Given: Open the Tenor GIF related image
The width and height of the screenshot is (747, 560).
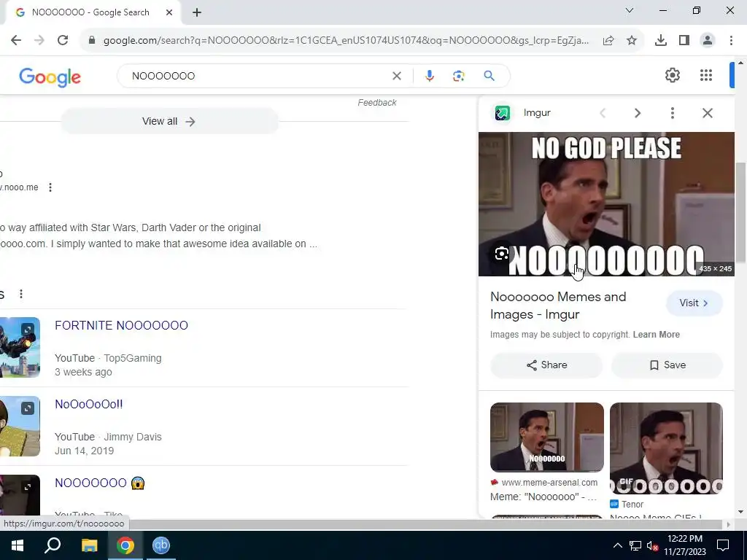Looking at the screenshot, I should 666,448.
